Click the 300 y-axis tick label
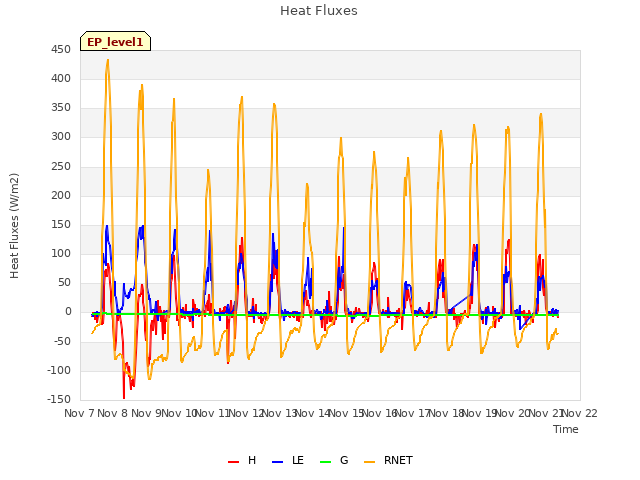Image resolution: width=640 pixels, height=480 pixels. (x=61, y=137)
